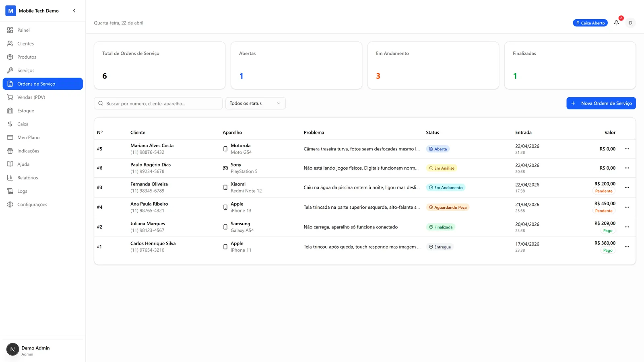Viewport: 644px width, 362px height.
Task: Click the Serviços wrench icon
Action: point(10,70)
